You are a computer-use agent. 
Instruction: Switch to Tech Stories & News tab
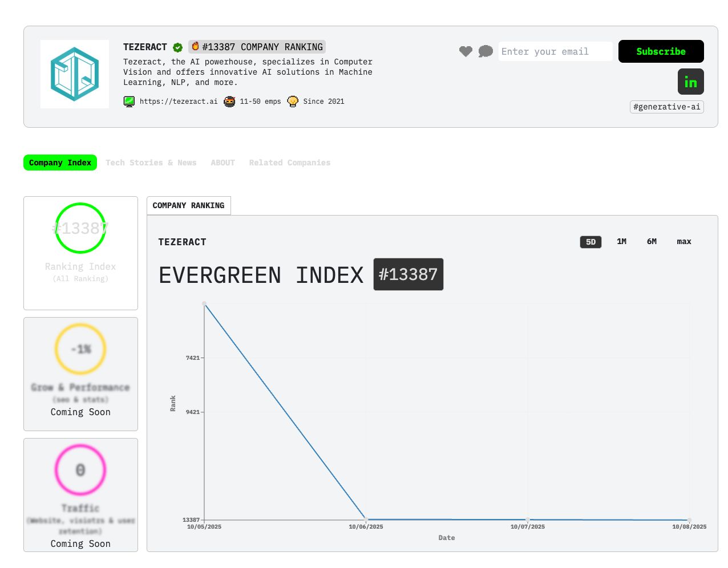[151, 163]
